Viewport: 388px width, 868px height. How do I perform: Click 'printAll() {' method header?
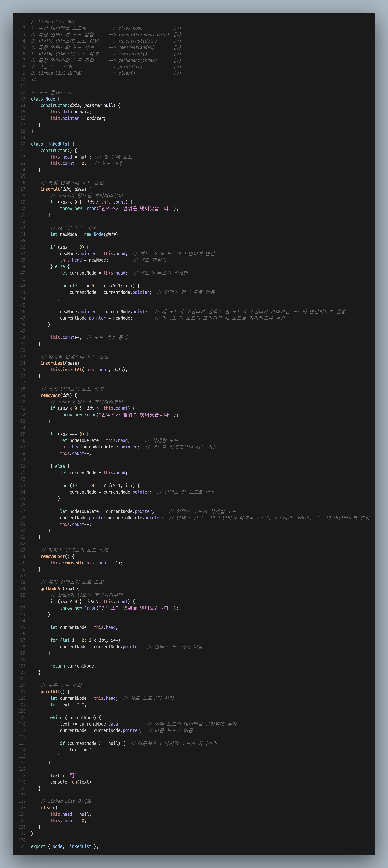[55, 692]
